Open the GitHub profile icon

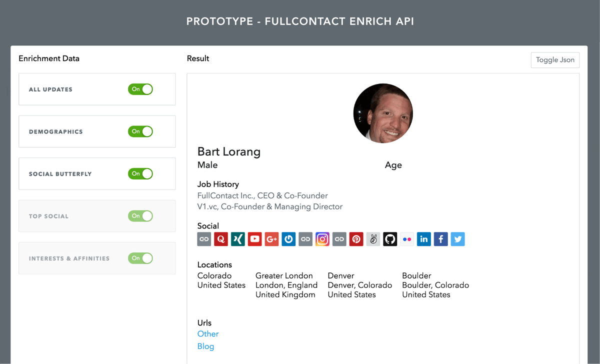tap(390, 239)
